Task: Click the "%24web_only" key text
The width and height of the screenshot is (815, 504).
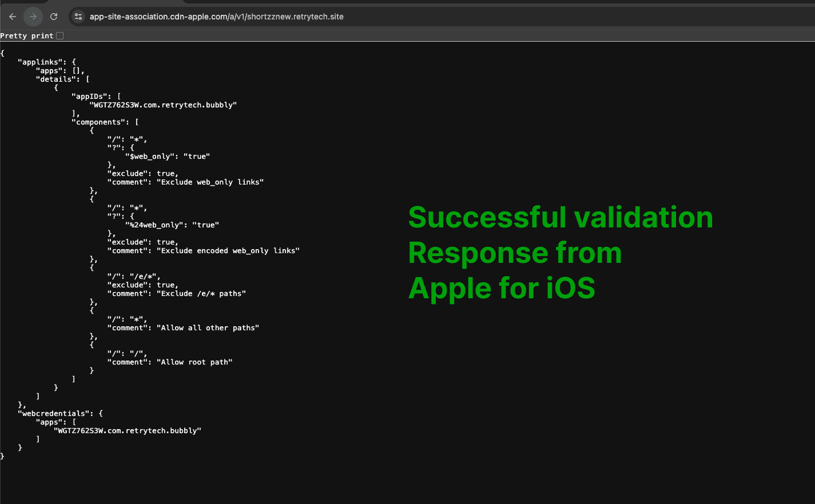Action: pyautogui.click(x=154, y=225)
